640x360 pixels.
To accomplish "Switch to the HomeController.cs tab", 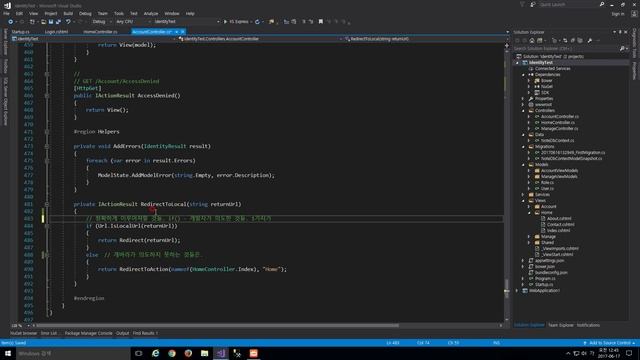I will click(100, 31).
